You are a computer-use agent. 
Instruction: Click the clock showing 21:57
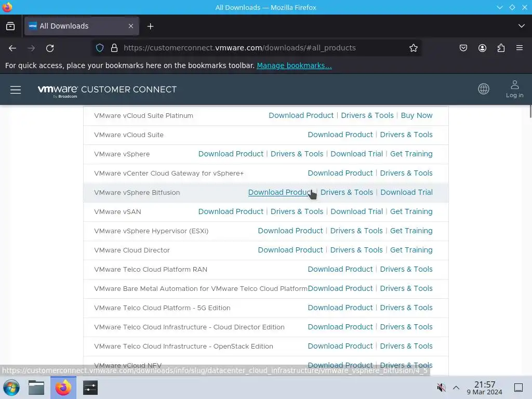pyautogui.click(x=485, y=388)
